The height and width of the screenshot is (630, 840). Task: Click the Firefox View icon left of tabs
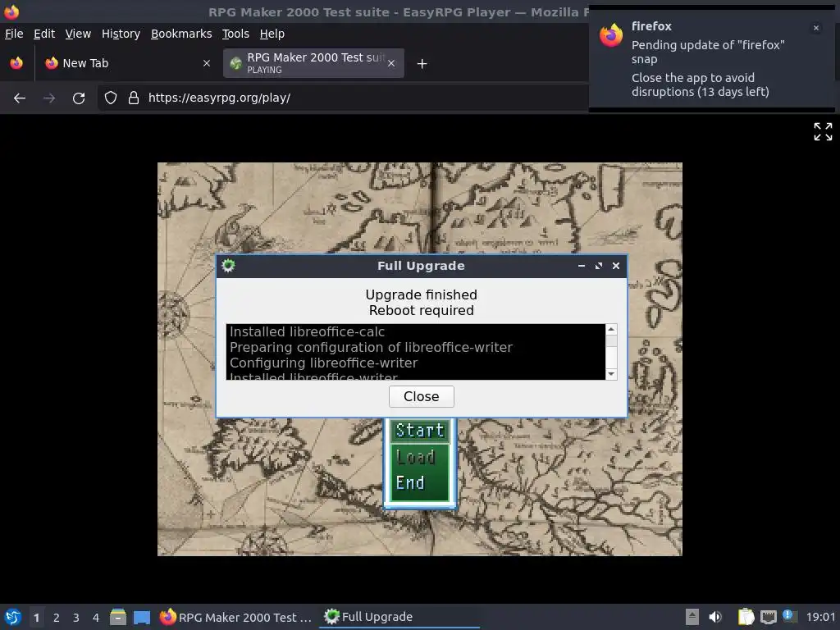click(16, 63)
